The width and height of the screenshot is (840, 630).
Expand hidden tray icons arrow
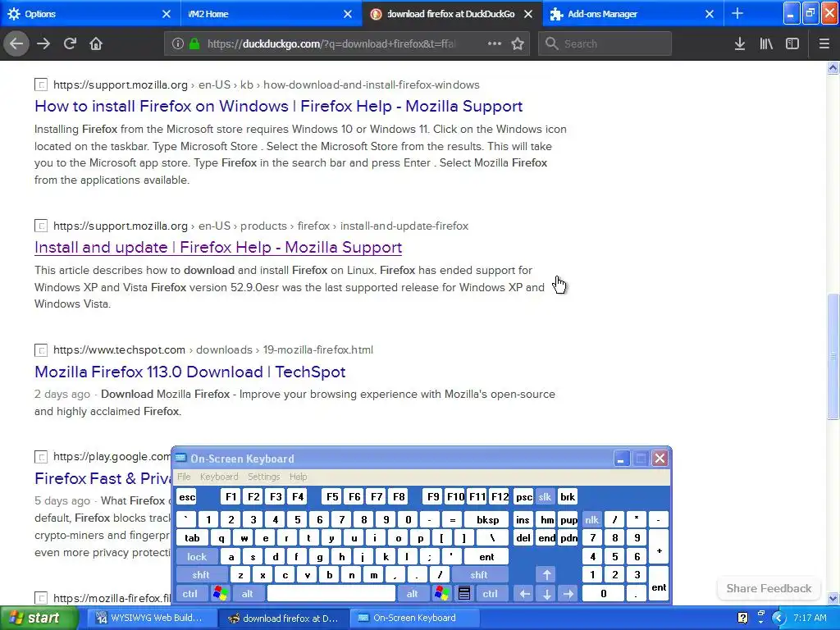click(x=778, y=618)
